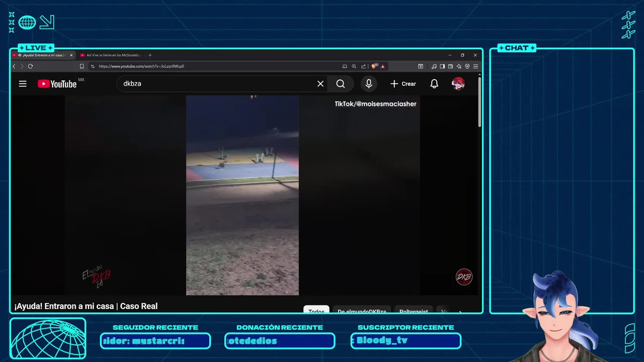Click the page's vertical scrollbar
The width and height of the screenshot is (644, 362).
click(x=479, y=103)
